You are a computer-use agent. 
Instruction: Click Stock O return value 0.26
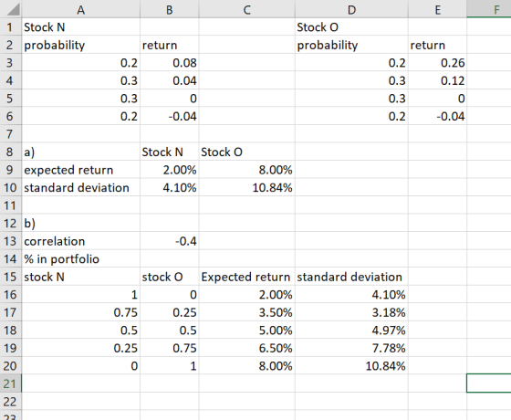pyautogui.click(x=437, y=63)
